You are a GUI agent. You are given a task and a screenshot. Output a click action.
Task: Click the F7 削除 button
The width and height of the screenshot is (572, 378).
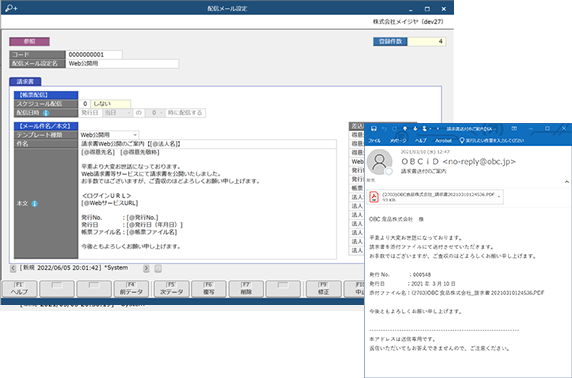tap(246, 289)
